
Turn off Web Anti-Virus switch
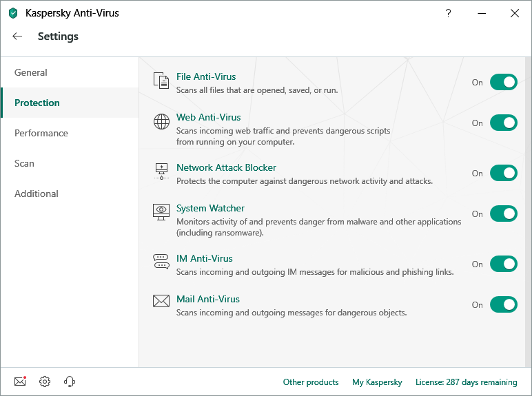(x=503, y=123)
